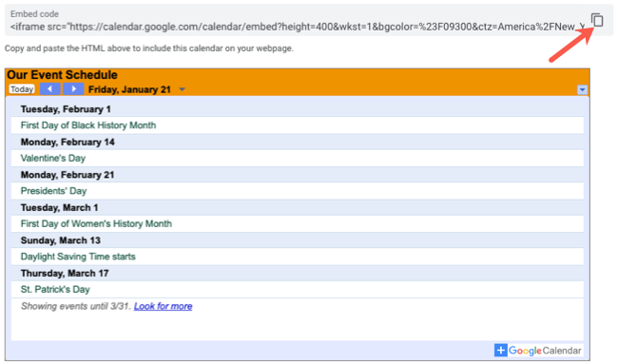The image size is (618, 364).
Task: Open Daylight Saving Time starts event
Action: pyautogui.click(x=78, y=257)
